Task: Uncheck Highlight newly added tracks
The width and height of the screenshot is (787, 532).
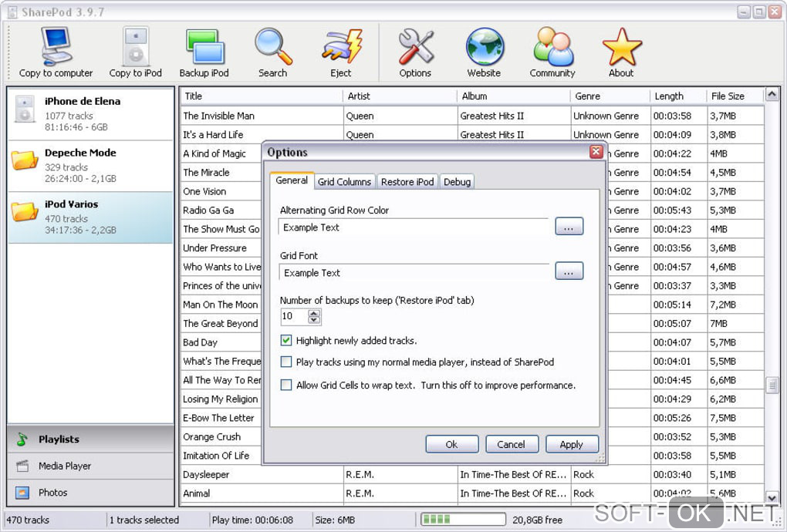Action: click(x=286, y=341)
